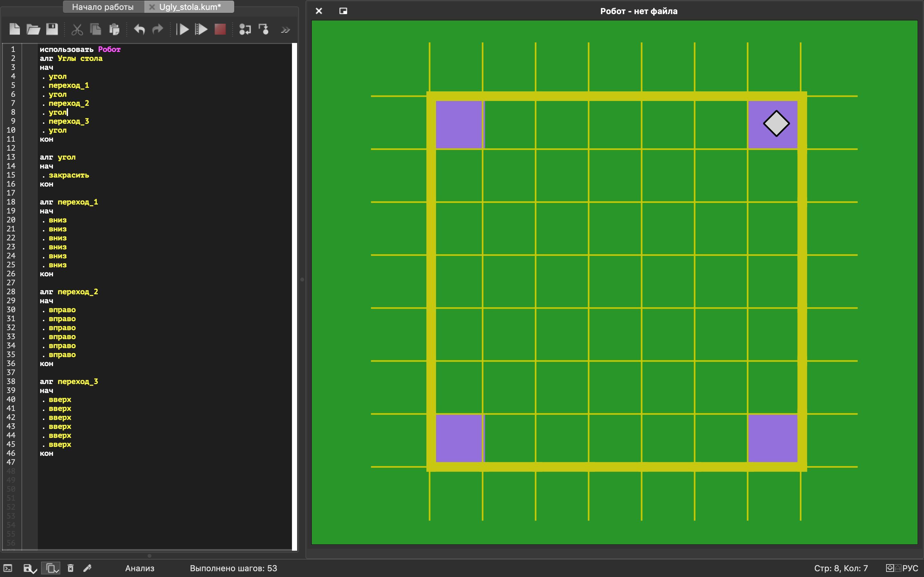This screenshot has height=577, width=924.
Task: Click the РУС keyboard layout indicator
Action: point(910,568)
